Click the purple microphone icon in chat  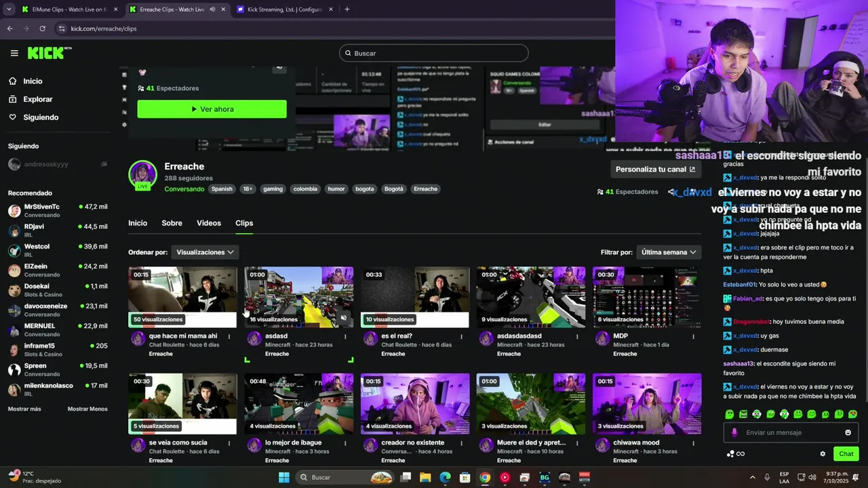(734, 432)
